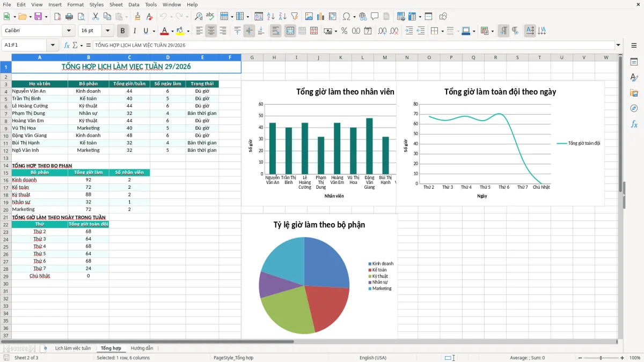The height and width of the screenshot is (362, 644).
Task: Open the Font Name dropdown list
Action: [68, 31]
